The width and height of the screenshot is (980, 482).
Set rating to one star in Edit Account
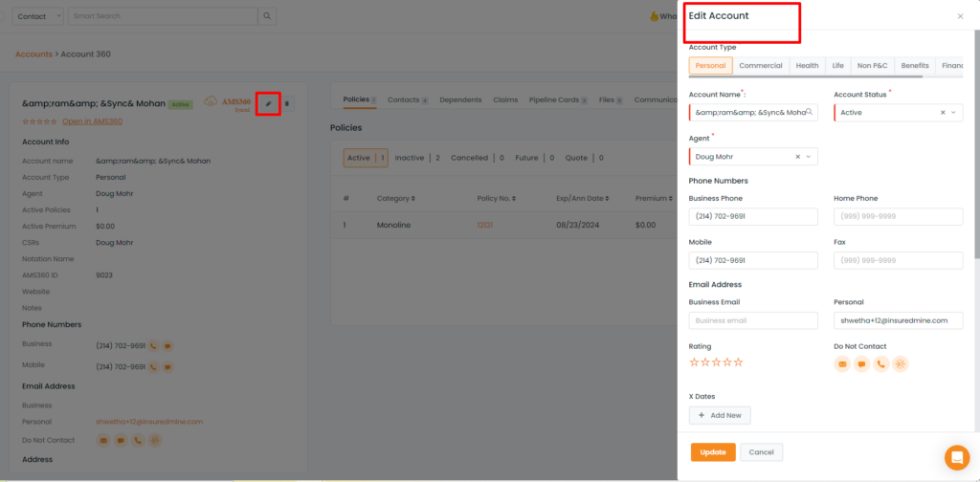tap(694, 362)
